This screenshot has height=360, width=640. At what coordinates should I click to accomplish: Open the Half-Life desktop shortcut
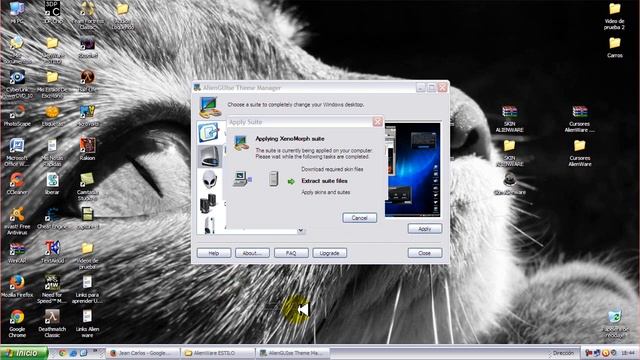click(x=87, y=81)
